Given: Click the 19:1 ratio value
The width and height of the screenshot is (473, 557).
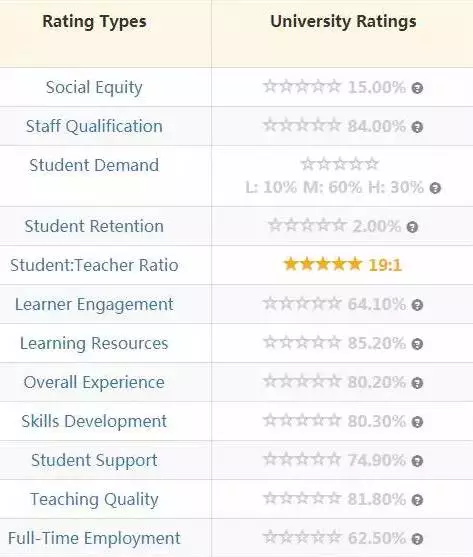Looking at the screenshot, I should [x=385, y=265].
